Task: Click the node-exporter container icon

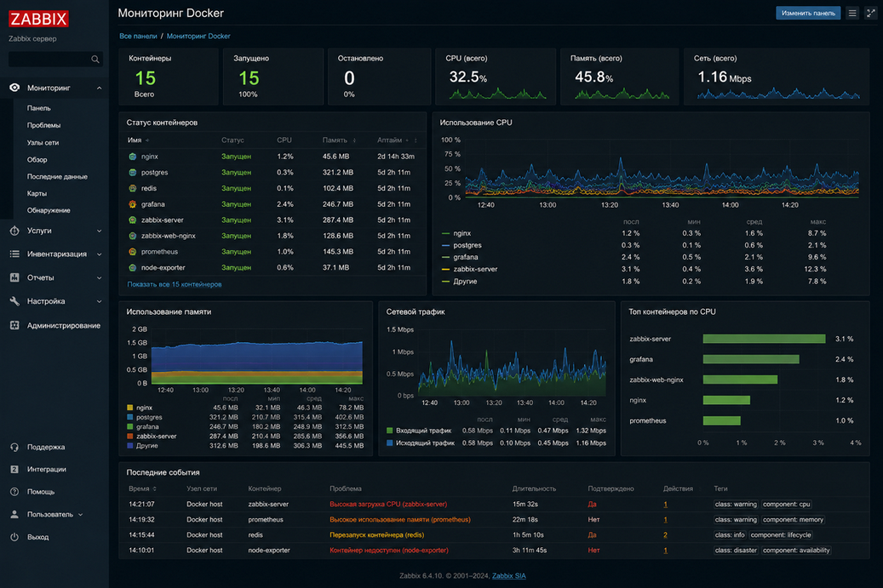Action: coord(132,268)
